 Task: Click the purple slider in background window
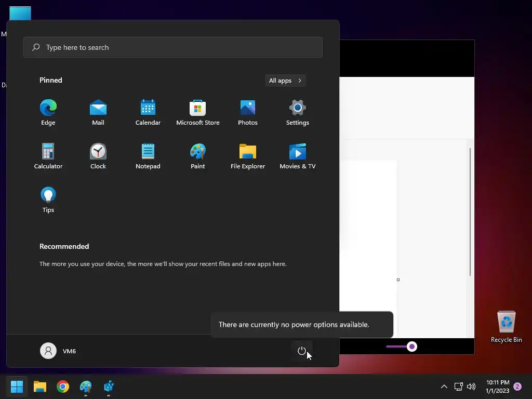tap(412, 347)
